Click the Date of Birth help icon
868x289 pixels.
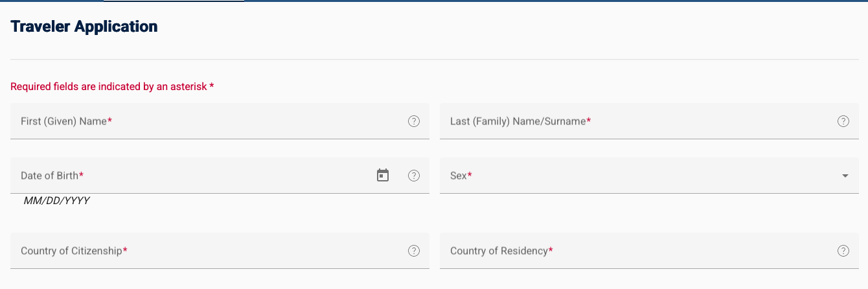click(414, 176)
